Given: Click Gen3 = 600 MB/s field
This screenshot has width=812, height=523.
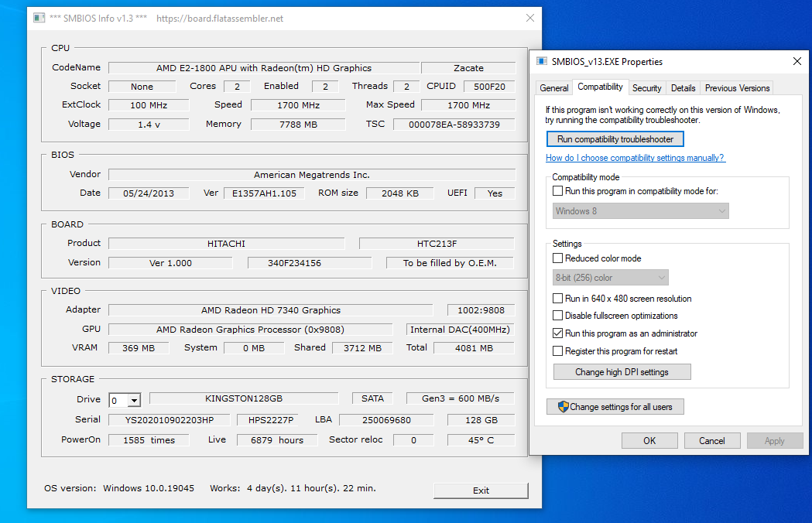Looking at the screenshot, I should tap(461, 398).
